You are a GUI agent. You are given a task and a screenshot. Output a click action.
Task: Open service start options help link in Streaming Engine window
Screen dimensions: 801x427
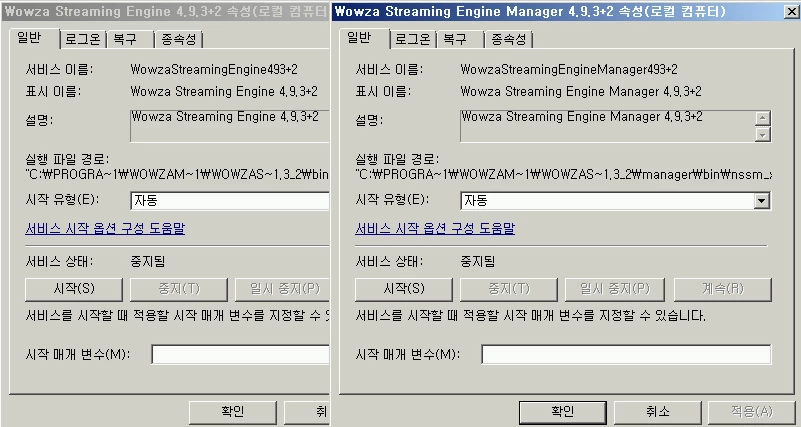105,228
